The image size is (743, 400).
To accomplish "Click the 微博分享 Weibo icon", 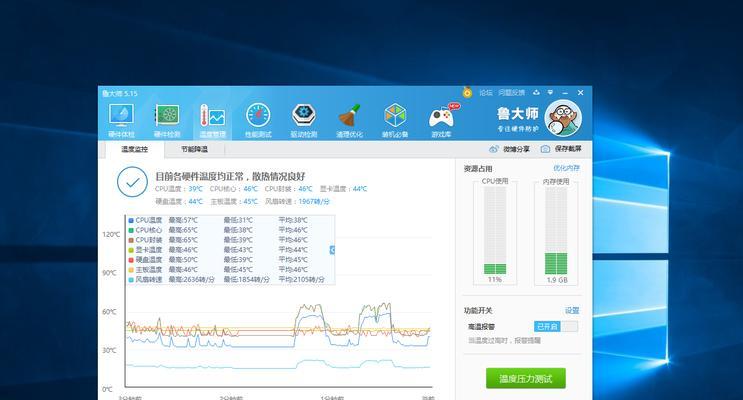I will 494,149.
